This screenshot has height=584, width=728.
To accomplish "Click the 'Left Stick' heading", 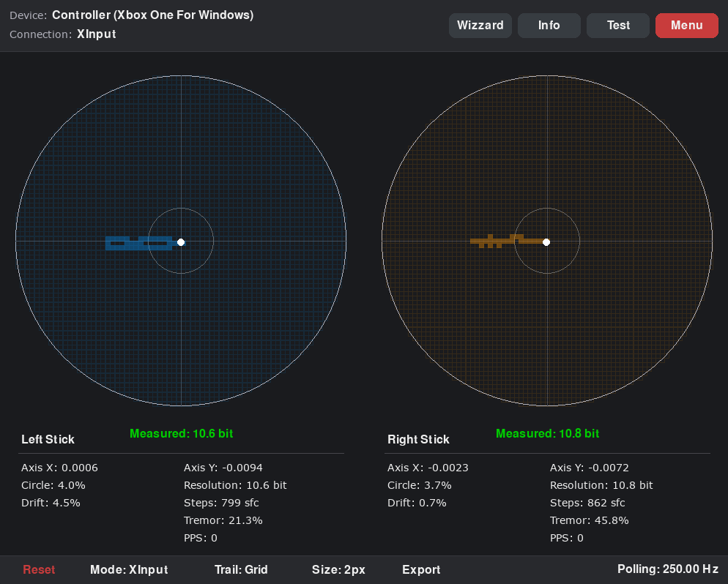I will coord(48,439).
